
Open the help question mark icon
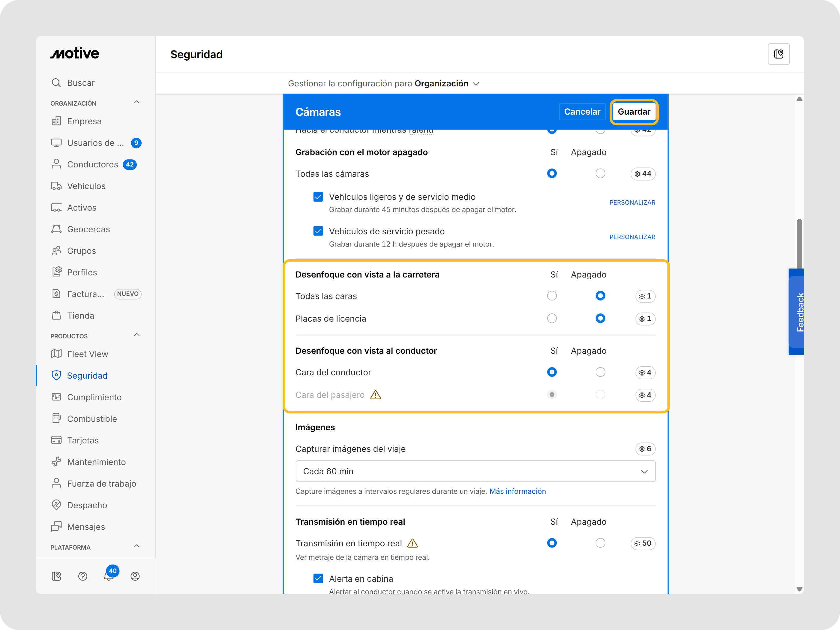point(82,576)
